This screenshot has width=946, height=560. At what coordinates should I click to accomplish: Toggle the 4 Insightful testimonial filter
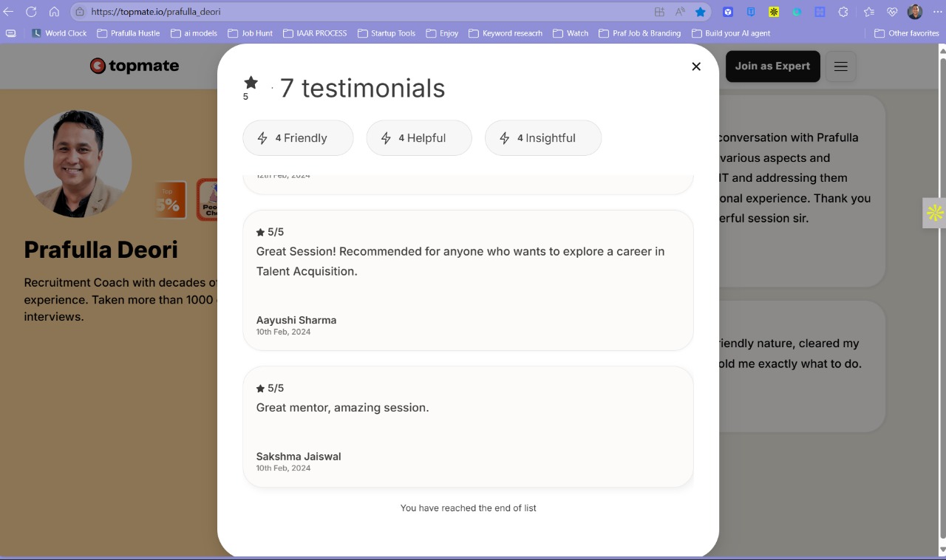[x=542, y=137]
